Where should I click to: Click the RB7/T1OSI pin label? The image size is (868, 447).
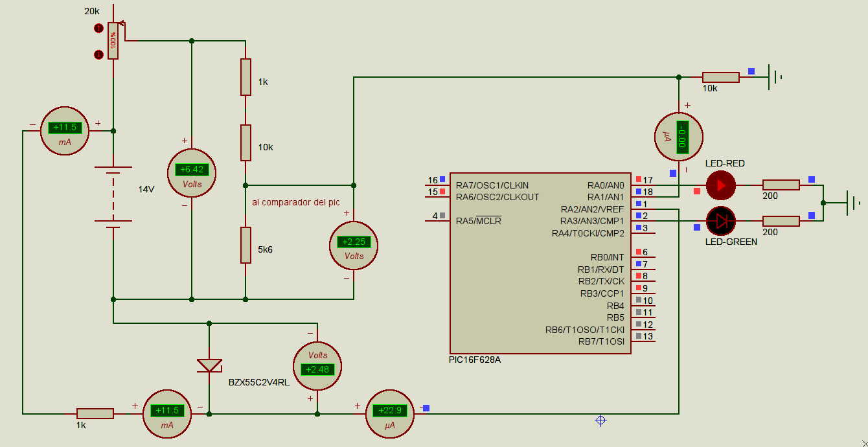[602, 342]
